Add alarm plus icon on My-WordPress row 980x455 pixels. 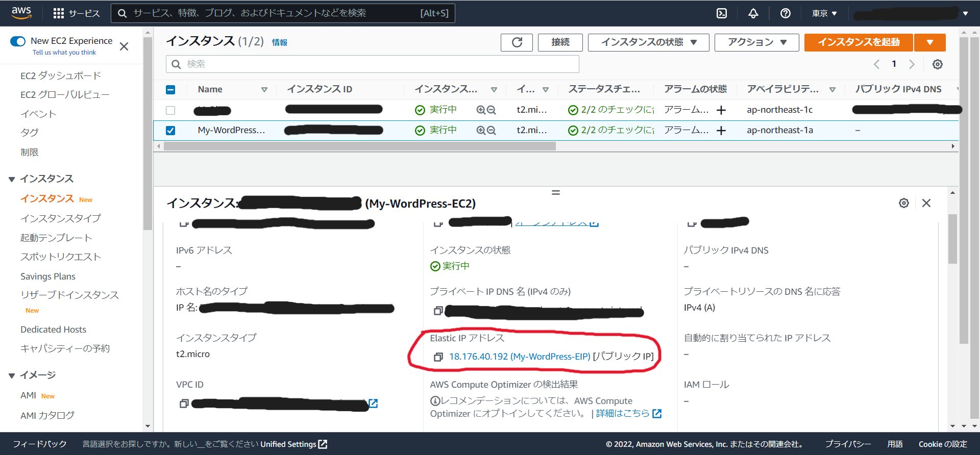click(721, 131)
